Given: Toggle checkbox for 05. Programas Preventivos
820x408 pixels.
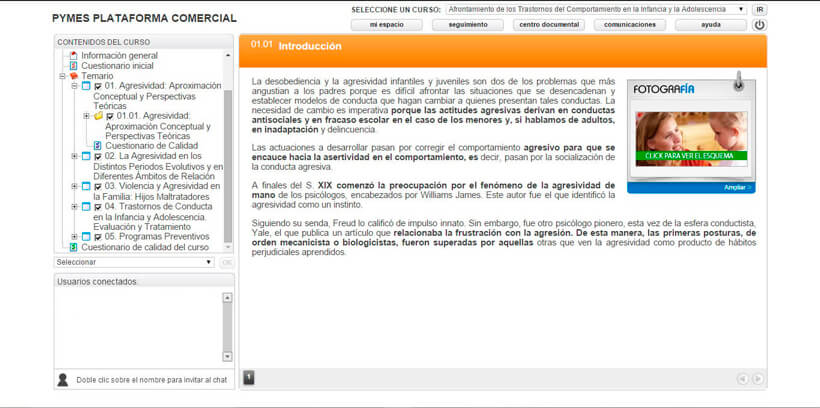Looking at the screenshot, I should [x=98, y=237].
